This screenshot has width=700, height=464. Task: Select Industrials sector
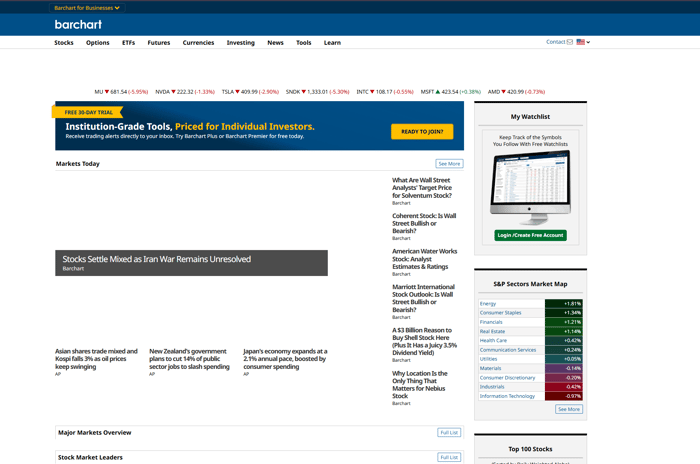492,387
